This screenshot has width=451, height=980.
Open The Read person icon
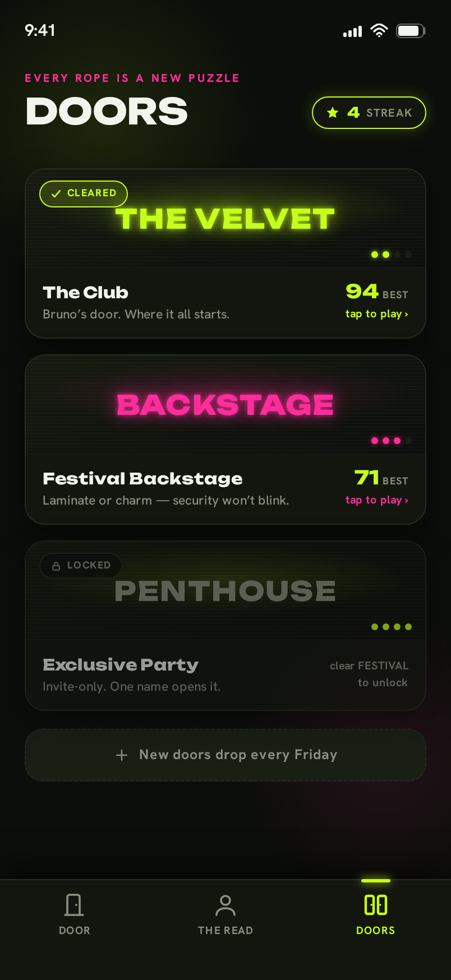(x=225, y=905)
